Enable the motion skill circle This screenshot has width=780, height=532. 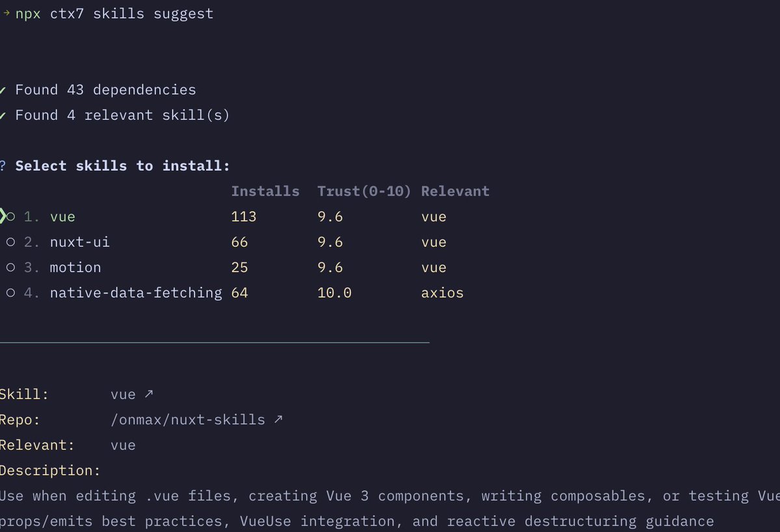[11, 267]
